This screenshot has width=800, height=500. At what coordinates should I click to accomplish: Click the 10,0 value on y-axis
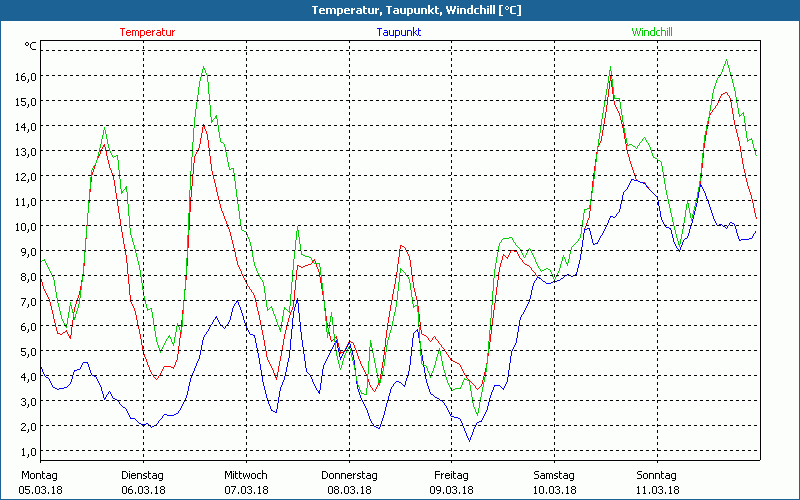point(26,226)
